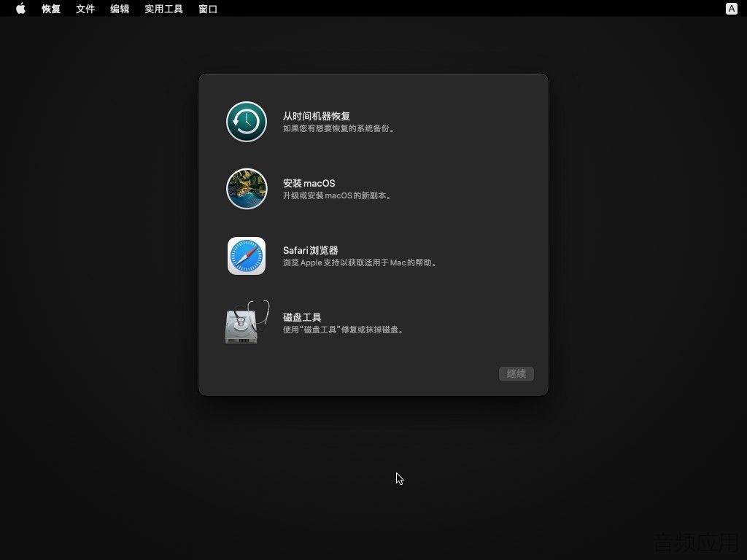This screenshot has height=560, width=747.
Task: Select the Safari compass icon
Action: 247,256
